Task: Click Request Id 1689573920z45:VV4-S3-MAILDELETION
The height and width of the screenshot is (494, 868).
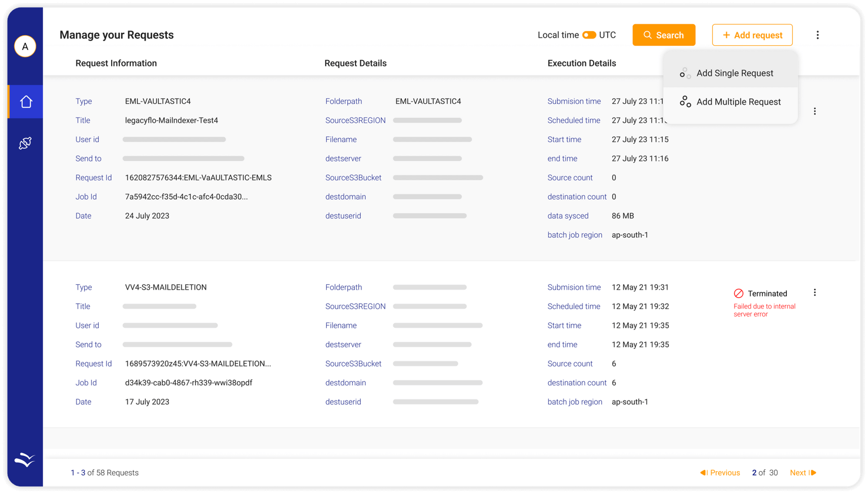Action: pos(197,364)
